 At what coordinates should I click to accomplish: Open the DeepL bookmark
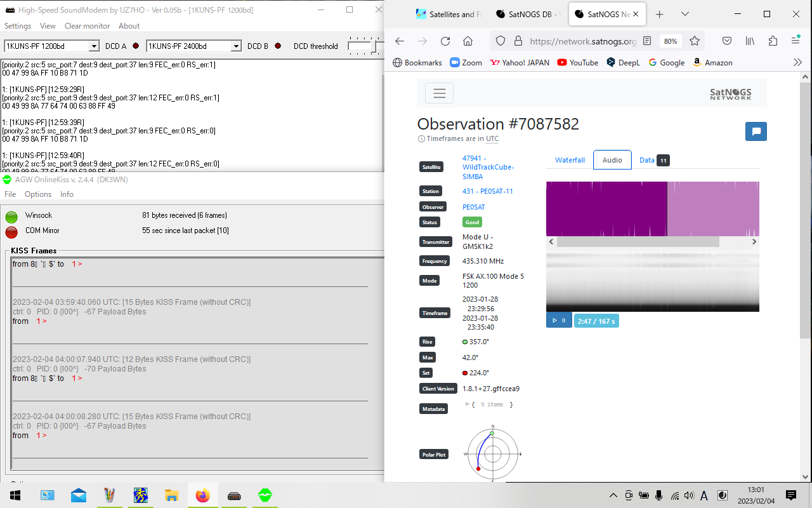coord(623,62)
